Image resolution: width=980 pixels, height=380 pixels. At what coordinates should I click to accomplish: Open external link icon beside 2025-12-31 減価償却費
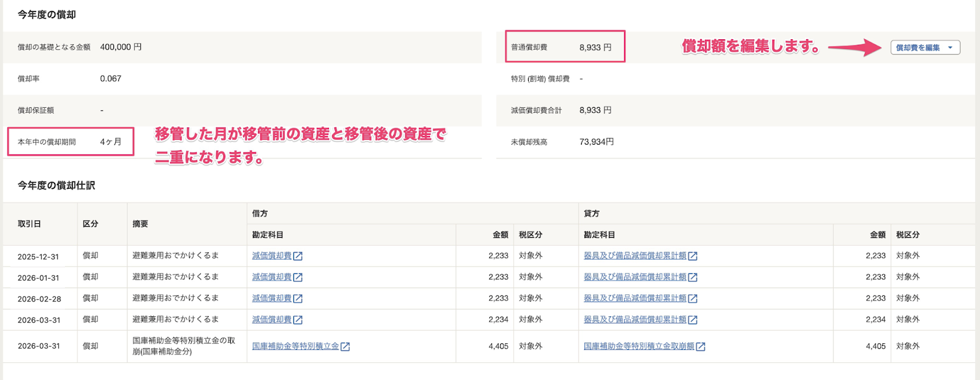click(298, 256)
